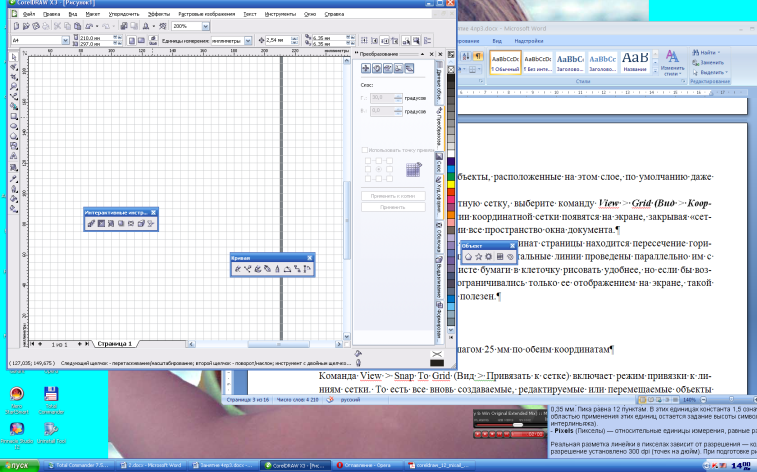Expand Word styles gallery more arrow
The height and width of the screenshot is (472, 757).
pyautogui.click(x=655, y=70)
